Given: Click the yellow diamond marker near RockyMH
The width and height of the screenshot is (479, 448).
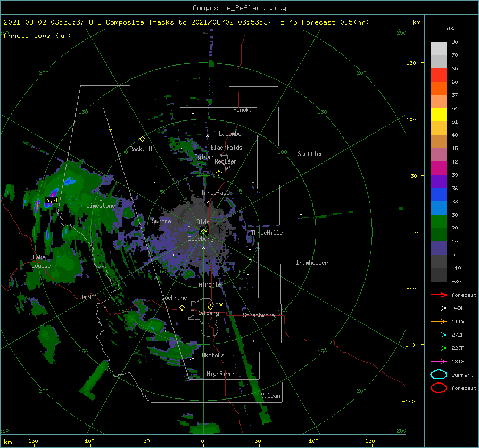Looking at the screenshot, I should coord(142,139).
